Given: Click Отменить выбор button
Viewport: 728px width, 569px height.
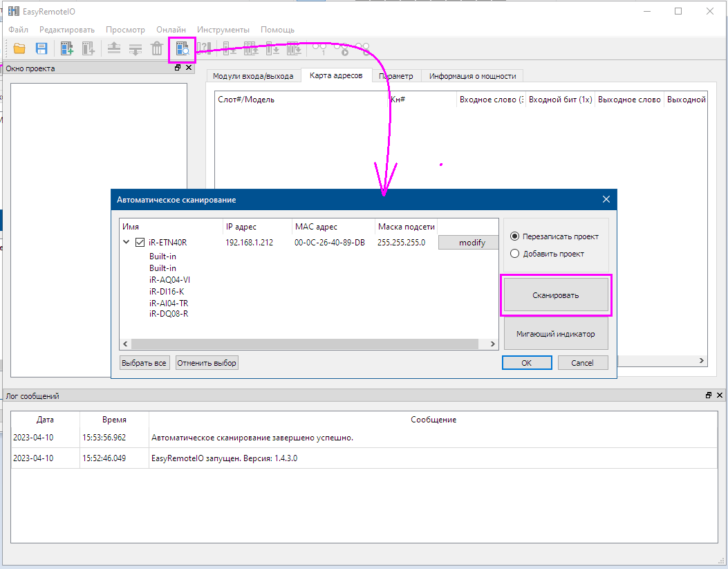Looking at the screenshot, I should [x=207, y=363].
